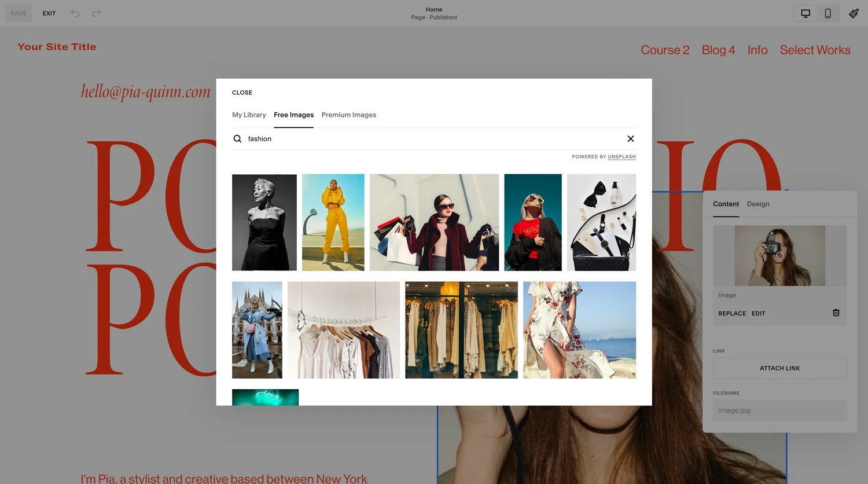This screenshot has width=868, height=484.
Task: Click Home page title in top bar
Action: pyautogui.click(x=434, y=9)
